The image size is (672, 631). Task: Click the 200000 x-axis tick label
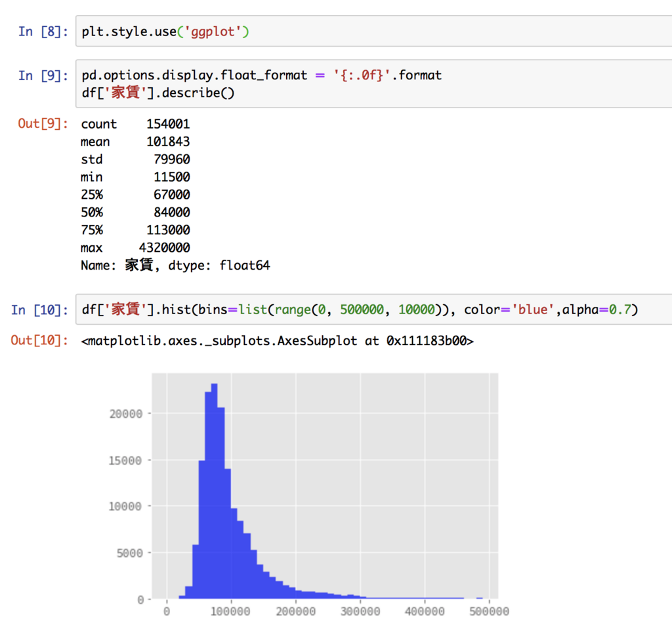(296, 611)
